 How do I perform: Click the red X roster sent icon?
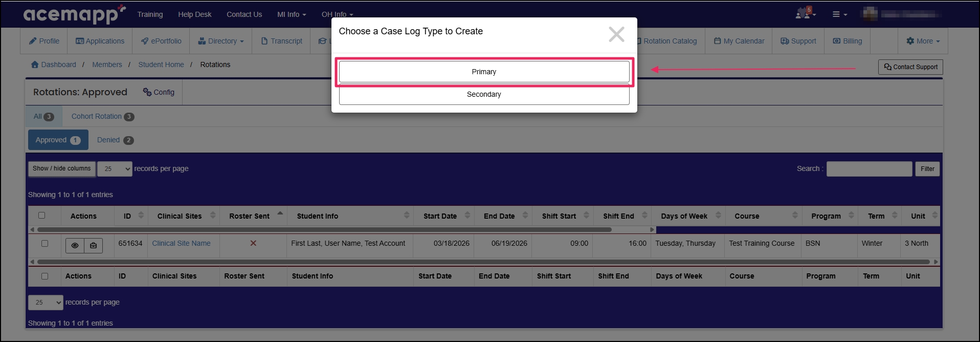253,243
